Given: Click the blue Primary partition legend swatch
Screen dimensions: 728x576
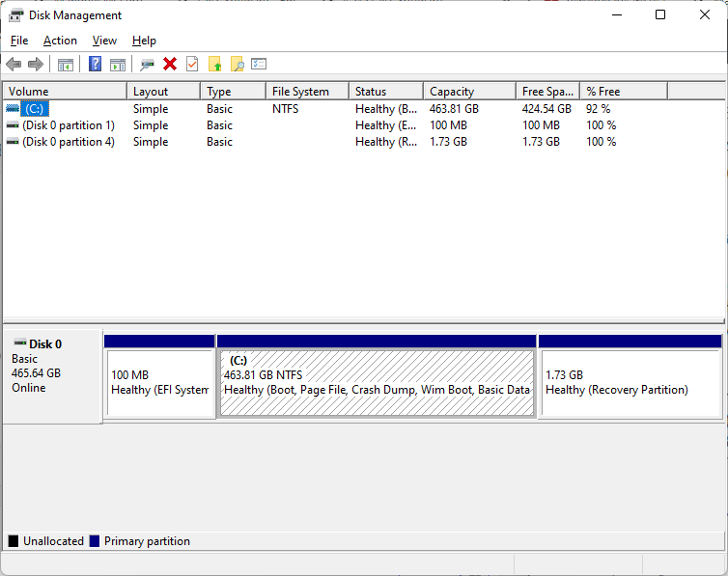Looking at the screenshot, I should tap(95, 541).
